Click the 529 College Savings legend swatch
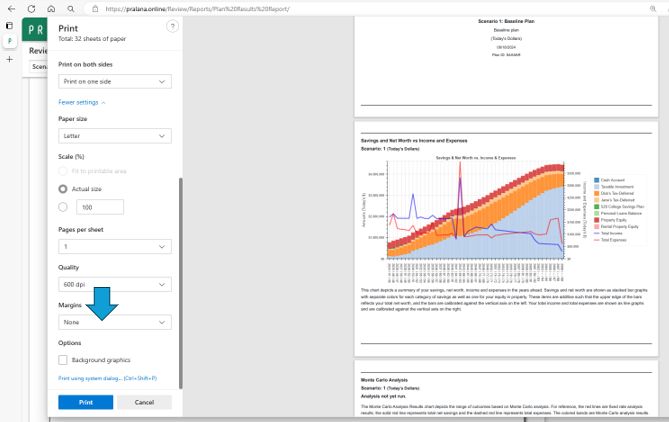Screen dimensions: 669x422 coord(596,207)
